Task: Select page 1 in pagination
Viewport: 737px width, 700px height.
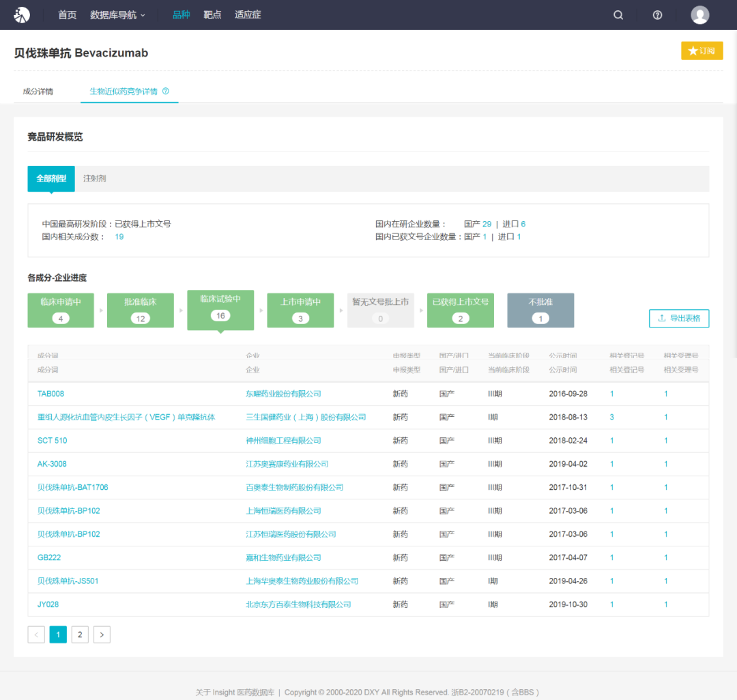Action: [x=58, y=635]
